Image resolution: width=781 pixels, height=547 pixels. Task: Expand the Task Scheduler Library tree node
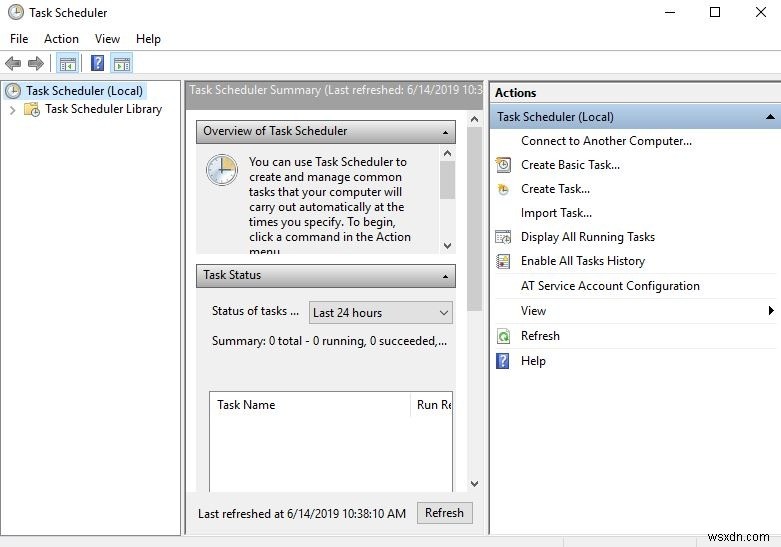13,110
